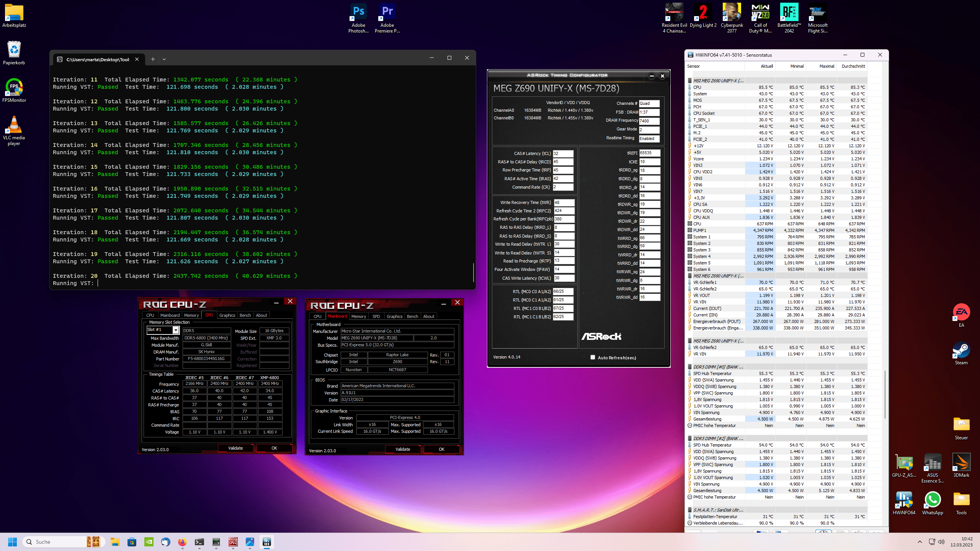Click the terminal window scrollbar thumb

(474, 272)
